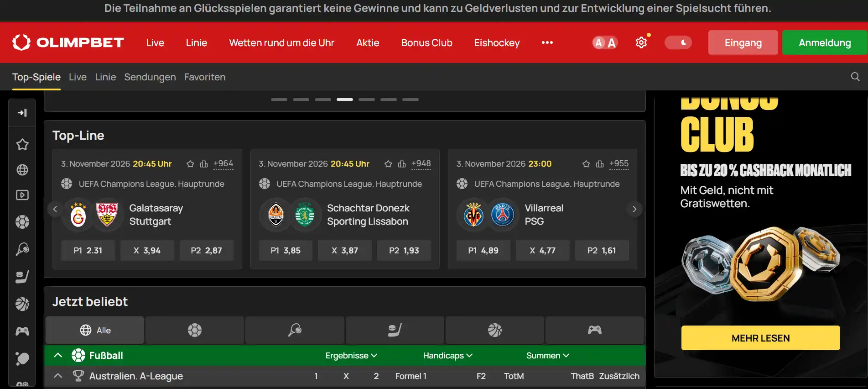The width and height of the screenshot is (868, 389).
Task: Collapse the Fußball section
Action: point(58,355)
